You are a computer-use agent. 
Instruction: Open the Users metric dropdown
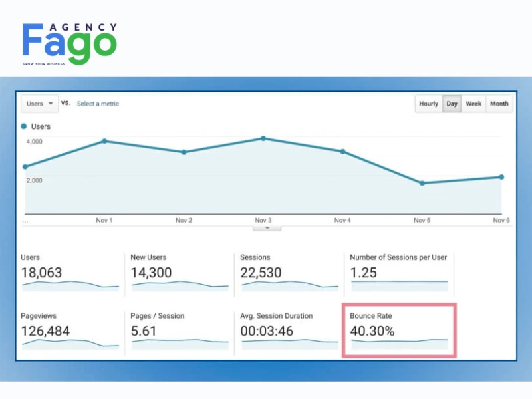(x=40, y=104)
